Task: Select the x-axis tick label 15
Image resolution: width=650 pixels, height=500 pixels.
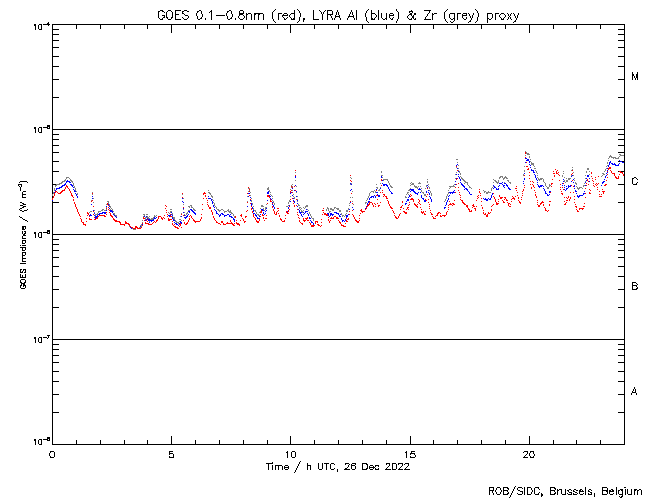Action: (409, 454)
